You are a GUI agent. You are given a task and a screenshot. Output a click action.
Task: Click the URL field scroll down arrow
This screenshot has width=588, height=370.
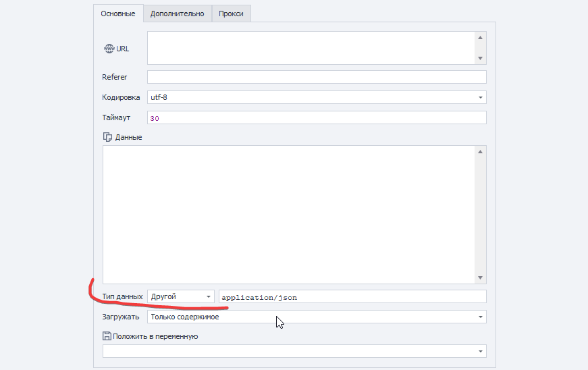pyautogui.click(x=481, y=59)
